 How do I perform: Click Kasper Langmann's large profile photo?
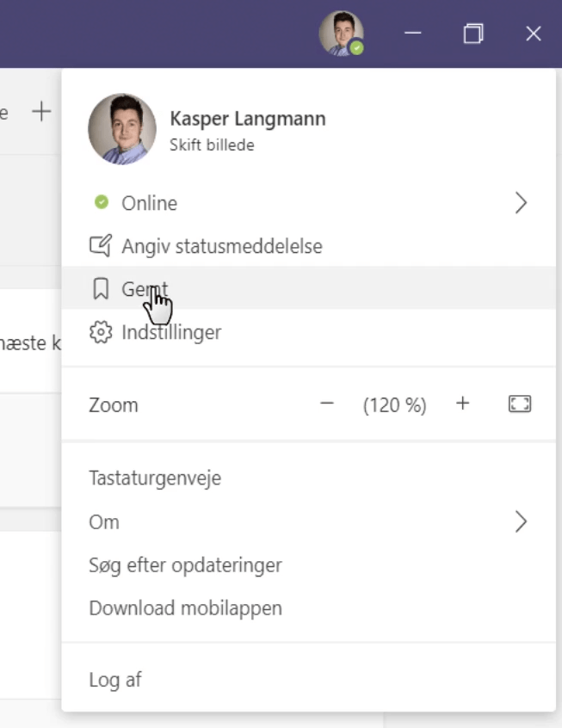click(x=122, y=129)
